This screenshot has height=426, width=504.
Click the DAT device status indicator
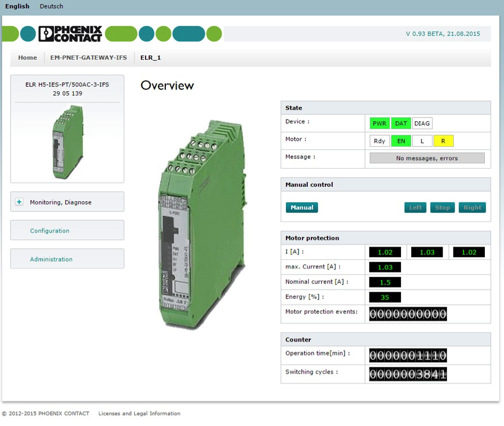[x=401, y=123]
